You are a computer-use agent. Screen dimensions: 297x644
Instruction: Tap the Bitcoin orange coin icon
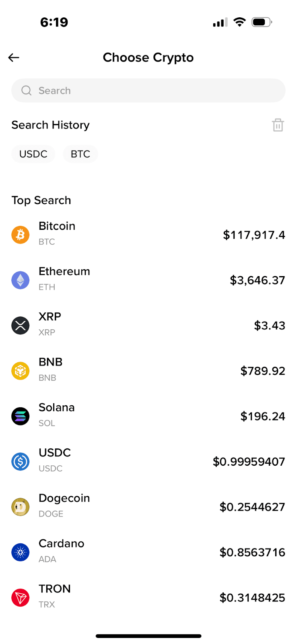pos(21,235)
